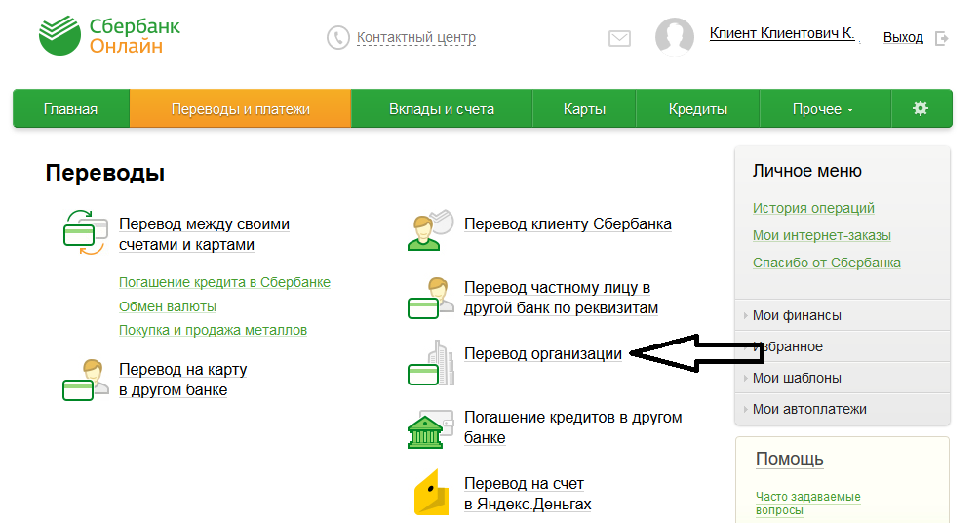Click the client profile avatar

[675, 36]
